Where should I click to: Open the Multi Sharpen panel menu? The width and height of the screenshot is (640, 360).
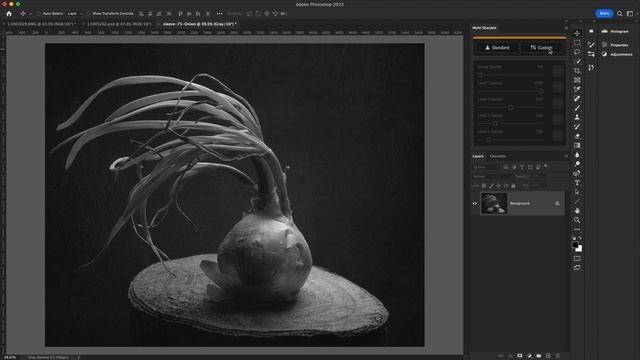click(x=566, y=28)
